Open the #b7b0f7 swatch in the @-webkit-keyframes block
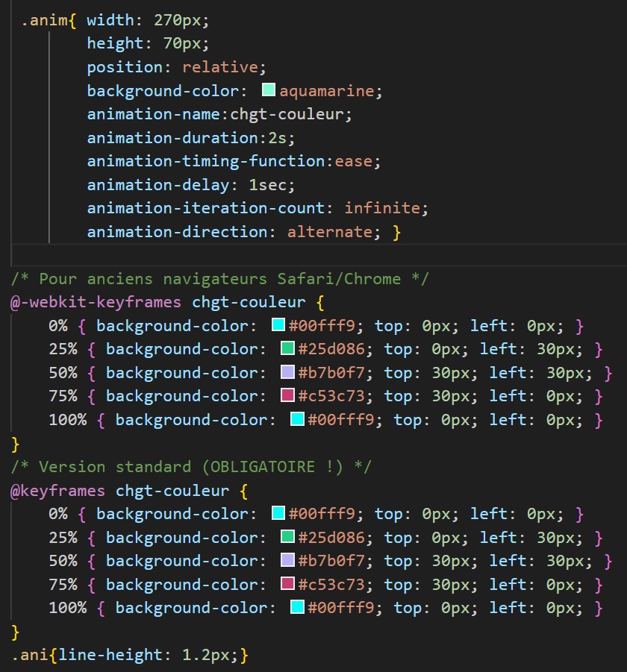The image size is (627, 672). tap(288, 372)
